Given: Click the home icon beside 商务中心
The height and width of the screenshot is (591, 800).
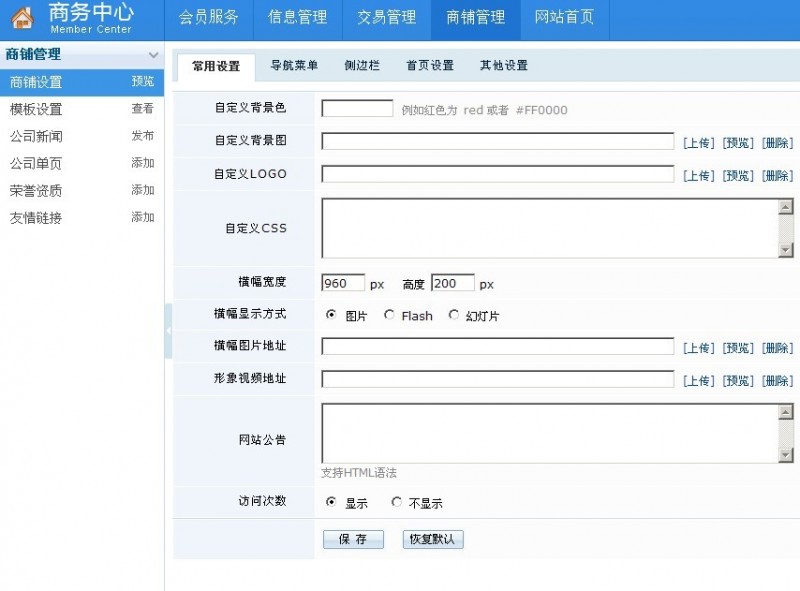Looking at the screenshot, I should 23,18.
